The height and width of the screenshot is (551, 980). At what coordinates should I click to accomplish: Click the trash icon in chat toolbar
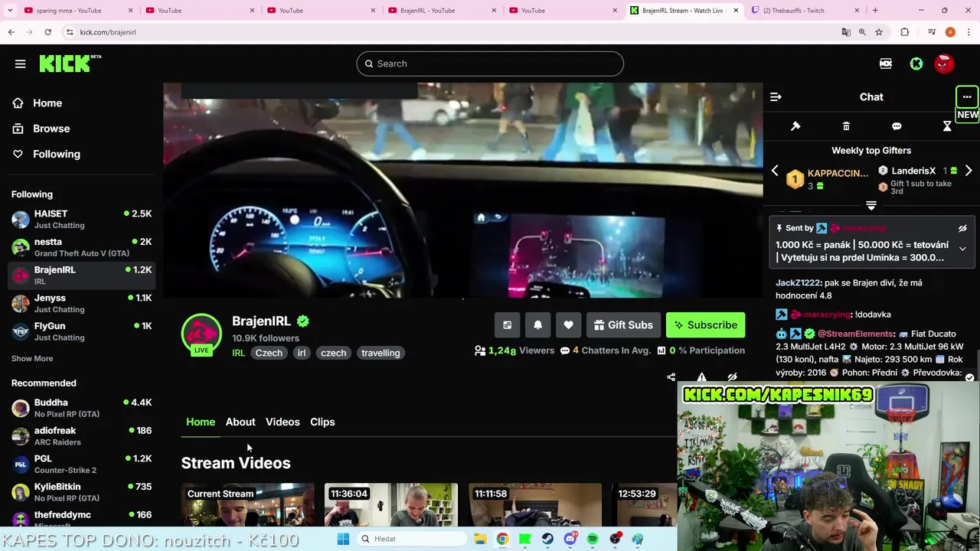click(846, 126)
